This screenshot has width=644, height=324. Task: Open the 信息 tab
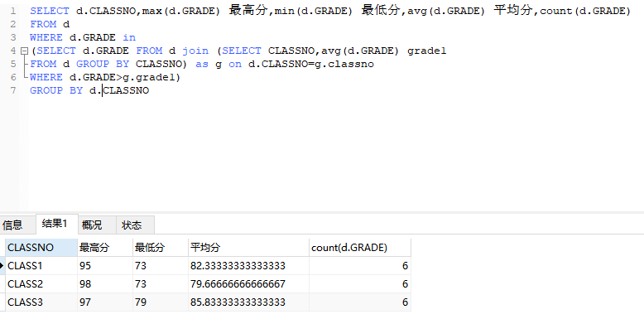[17, 225]
